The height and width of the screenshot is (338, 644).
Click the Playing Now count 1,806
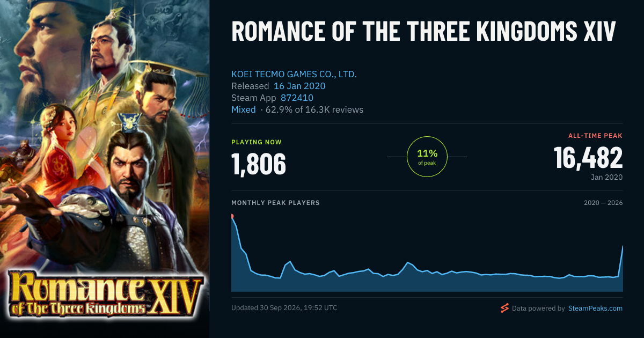tap(259, 164)
